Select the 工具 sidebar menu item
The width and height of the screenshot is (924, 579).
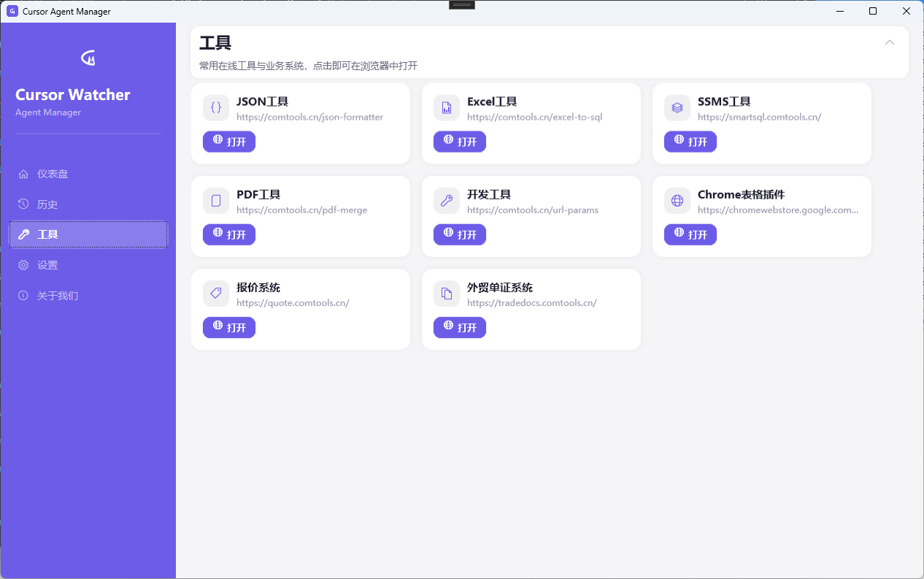[x=88, y=234]
